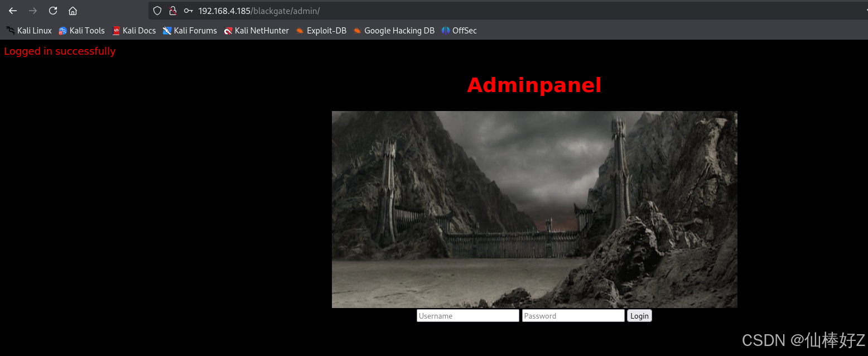868x356 pixels.
Task: Click the Black Gate image
Action: click(x=534, y=209)
